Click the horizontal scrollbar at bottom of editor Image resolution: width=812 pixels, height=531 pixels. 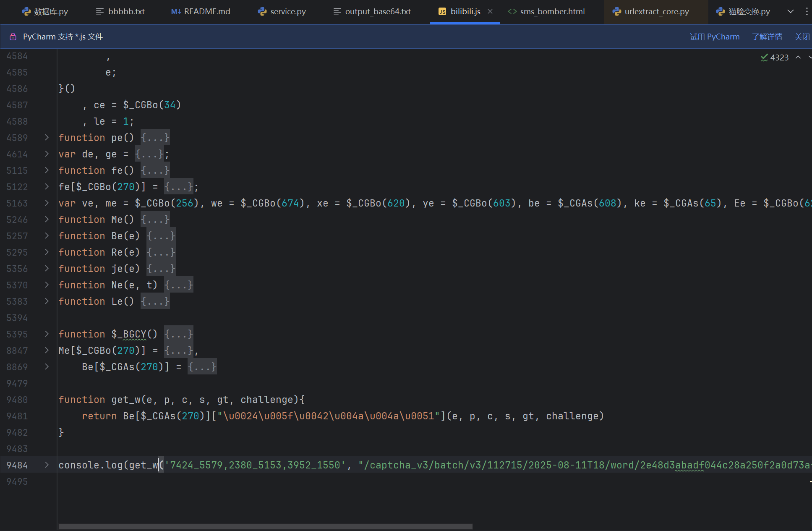[x=265, y=526]
